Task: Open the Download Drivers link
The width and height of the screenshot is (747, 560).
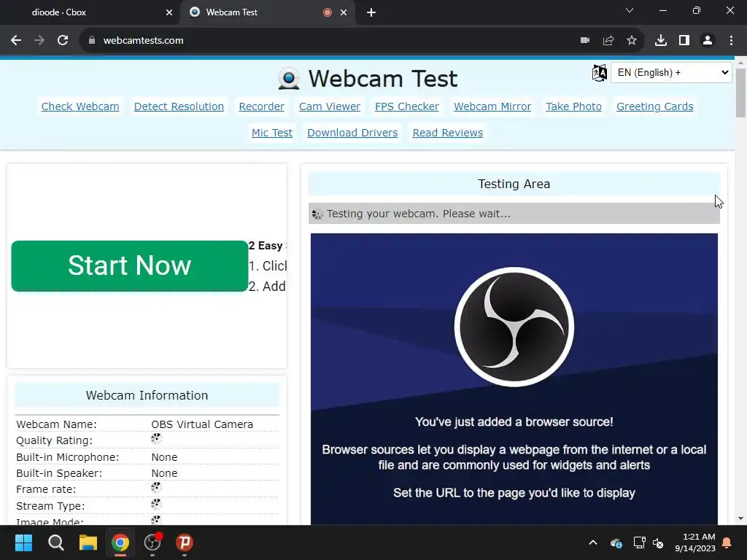Action: coord(352,133)
